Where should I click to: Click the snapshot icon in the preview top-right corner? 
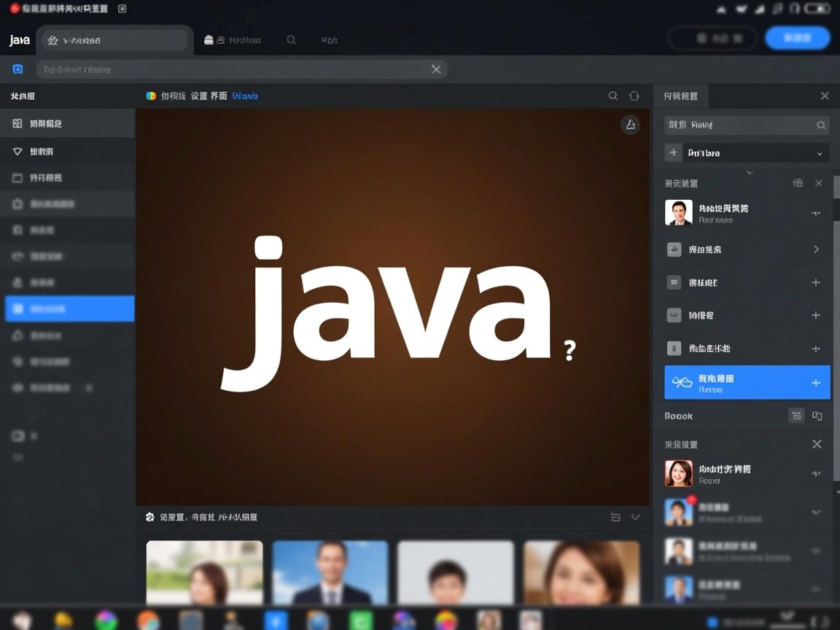tap(630, 125)
